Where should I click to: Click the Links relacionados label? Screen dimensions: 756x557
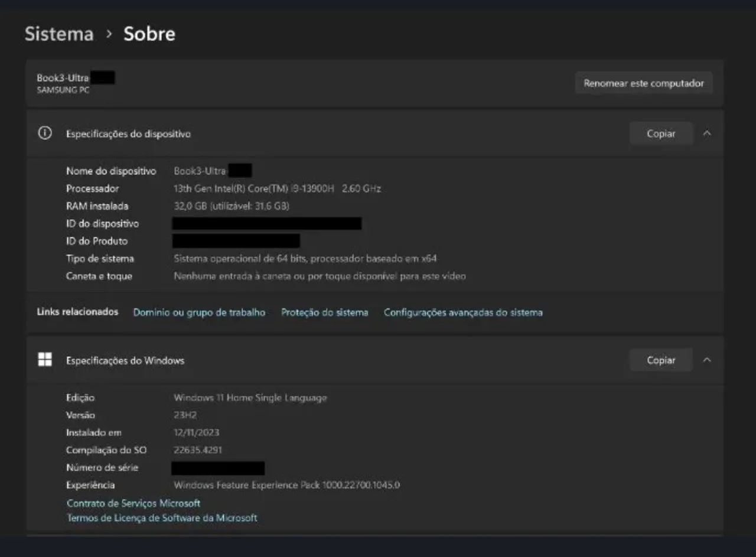pos(77,312)
